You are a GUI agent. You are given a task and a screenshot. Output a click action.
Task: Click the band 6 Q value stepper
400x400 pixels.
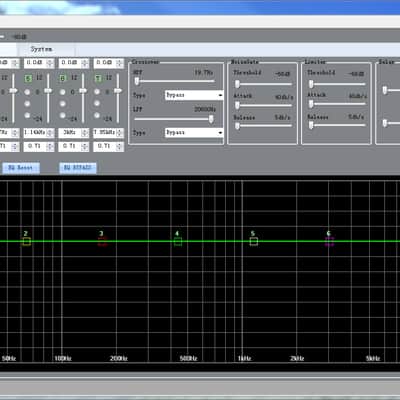point(85,146)
